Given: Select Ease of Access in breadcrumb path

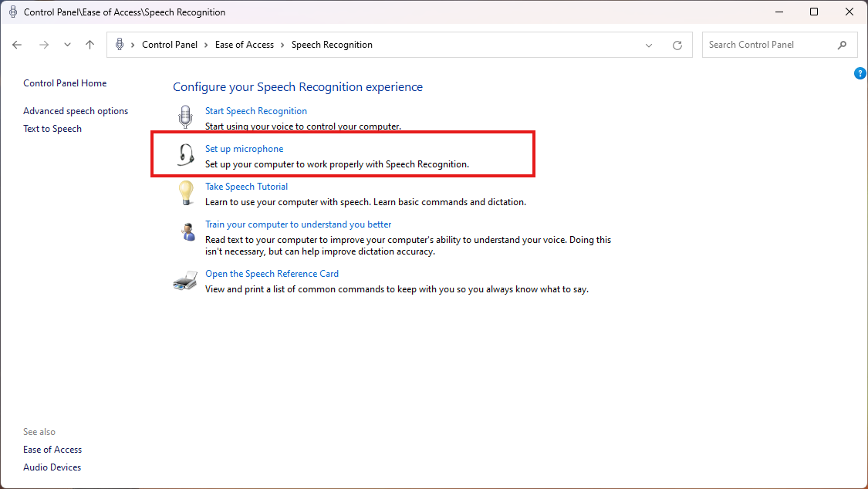Looking at the screenshot, I should tap(244, 45).
